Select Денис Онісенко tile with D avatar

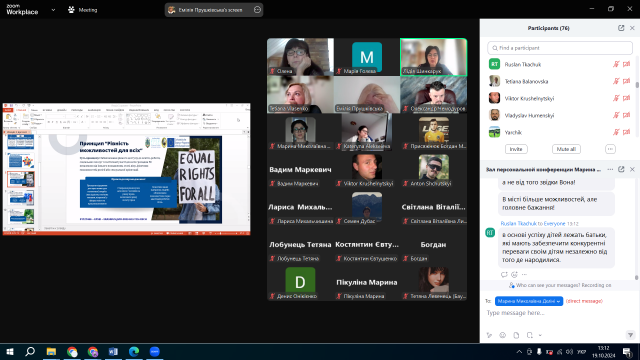point(300,282)
